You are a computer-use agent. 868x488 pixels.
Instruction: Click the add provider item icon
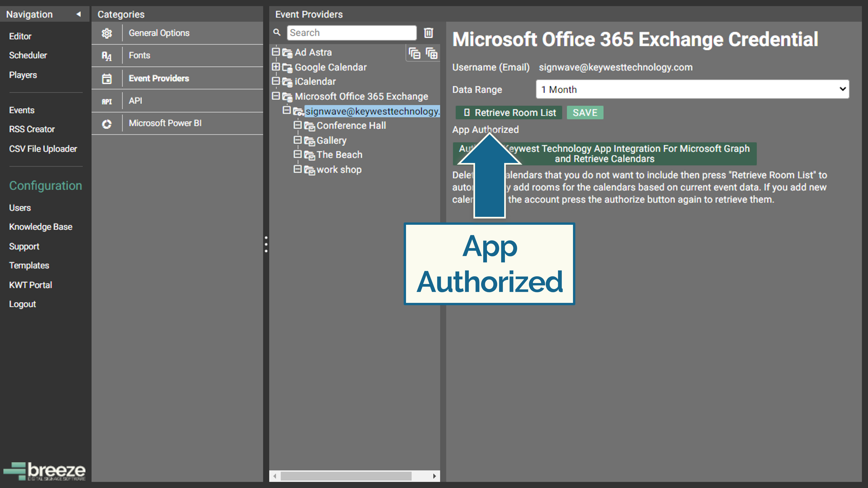(414, 53)
